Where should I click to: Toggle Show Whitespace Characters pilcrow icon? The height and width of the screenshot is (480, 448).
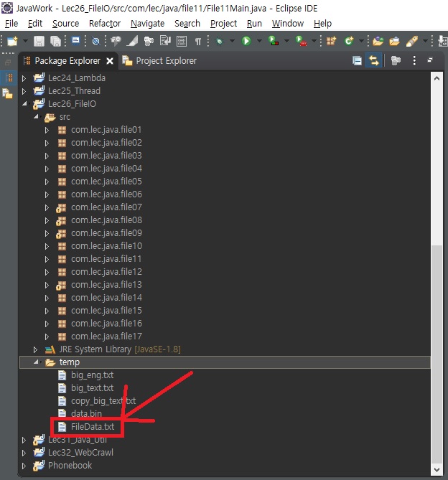pyautogui.click(x=198, y=42)
